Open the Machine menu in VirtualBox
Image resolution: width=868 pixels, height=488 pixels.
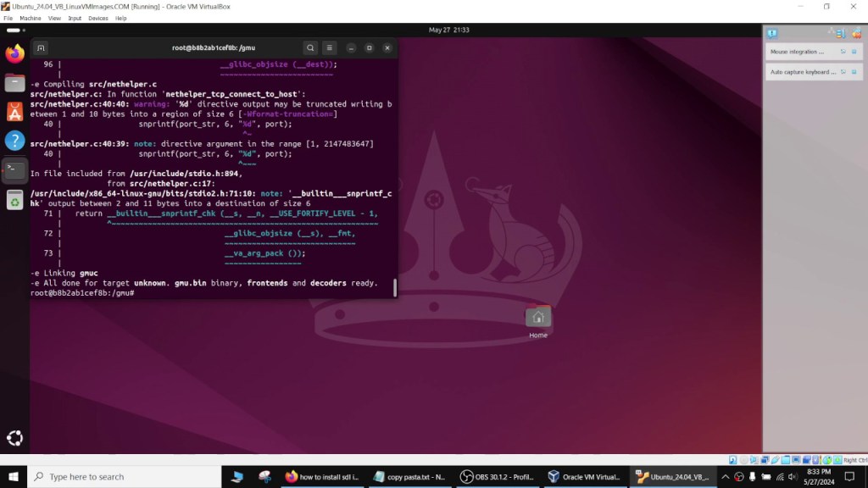point(30,17)
